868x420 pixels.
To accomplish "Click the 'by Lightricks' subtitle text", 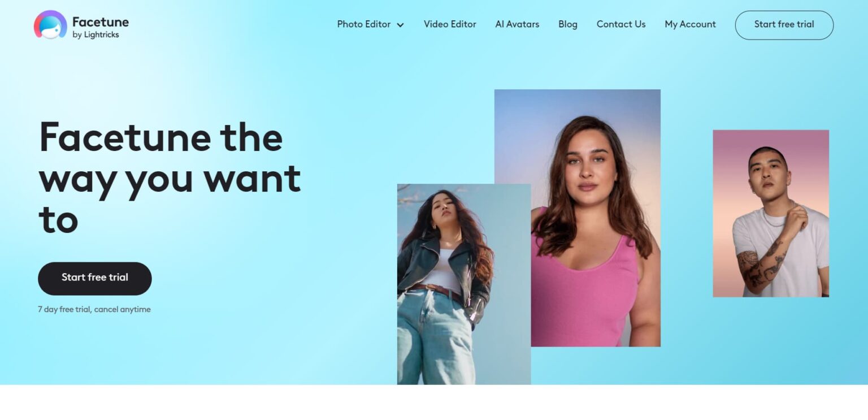I will (x=96, y=35).
